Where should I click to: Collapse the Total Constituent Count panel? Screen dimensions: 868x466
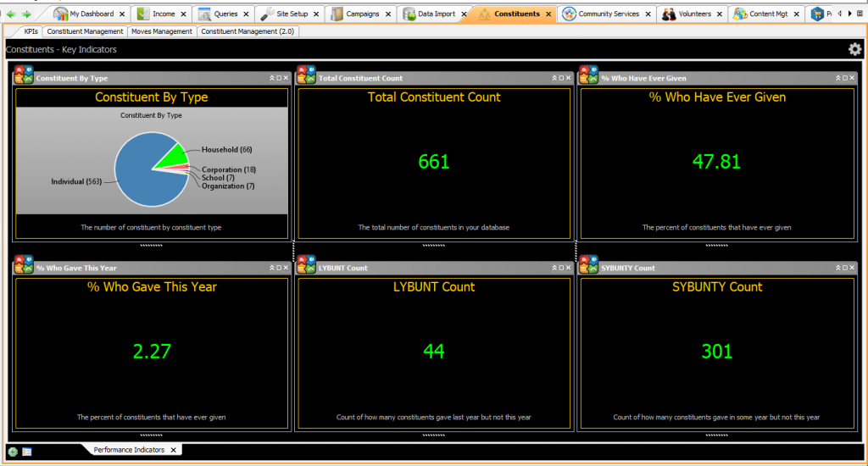click(554, 78)
